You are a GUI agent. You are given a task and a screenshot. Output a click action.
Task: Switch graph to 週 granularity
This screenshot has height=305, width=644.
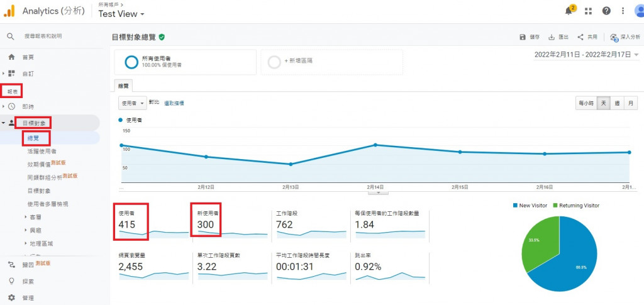(617, 103)
